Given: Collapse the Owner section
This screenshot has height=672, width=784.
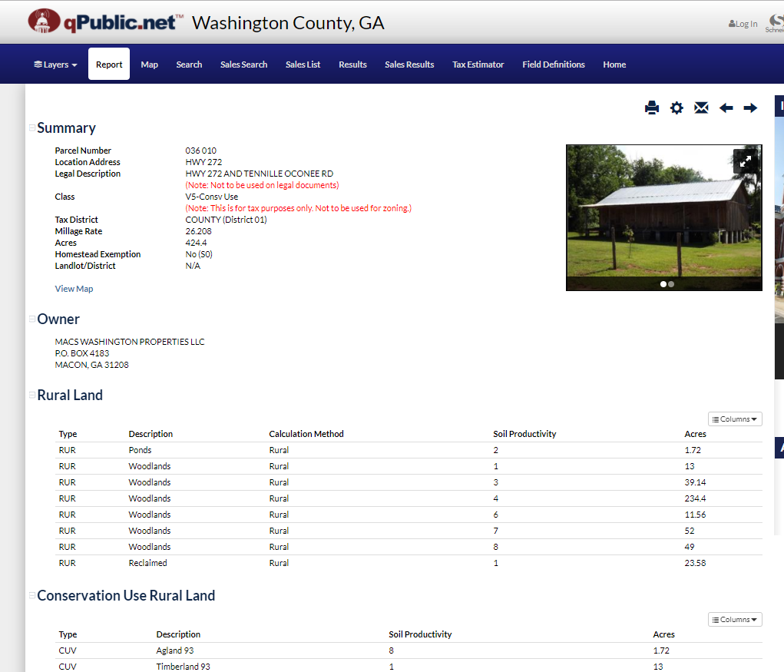Looking at the screenshot, I should pyautogui.click(x=32, y=319).
